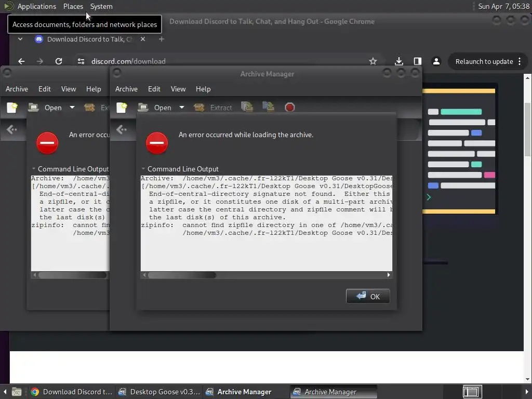
Task: Click the clock showing Sun Apr 7
Action: tap(503, 6)
